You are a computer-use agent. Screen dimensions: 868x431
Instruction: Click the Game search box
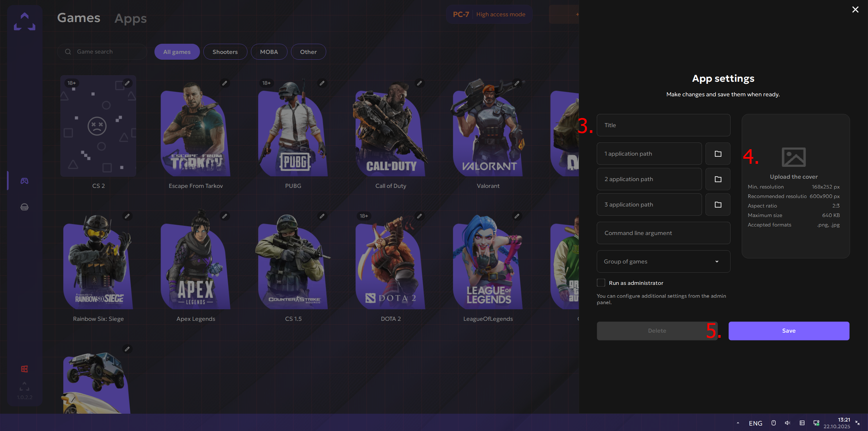click(102, 52)
